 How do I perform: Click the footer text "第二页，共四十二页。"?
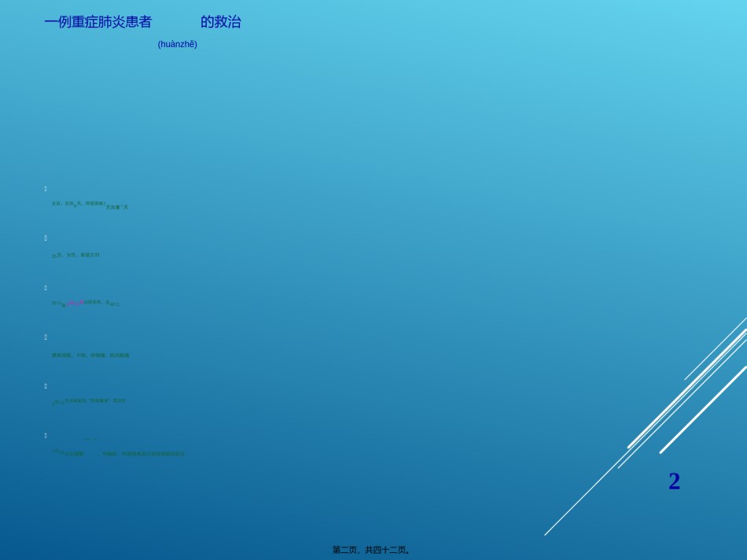coord(370,550)
